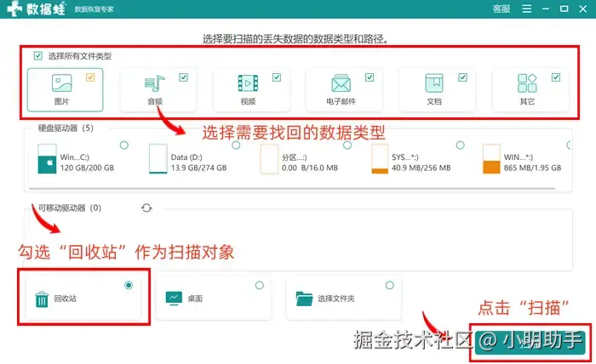Click the 40.9 MB/256 MB size text
This screenshot has width=596, height=364.
[421, 168]
